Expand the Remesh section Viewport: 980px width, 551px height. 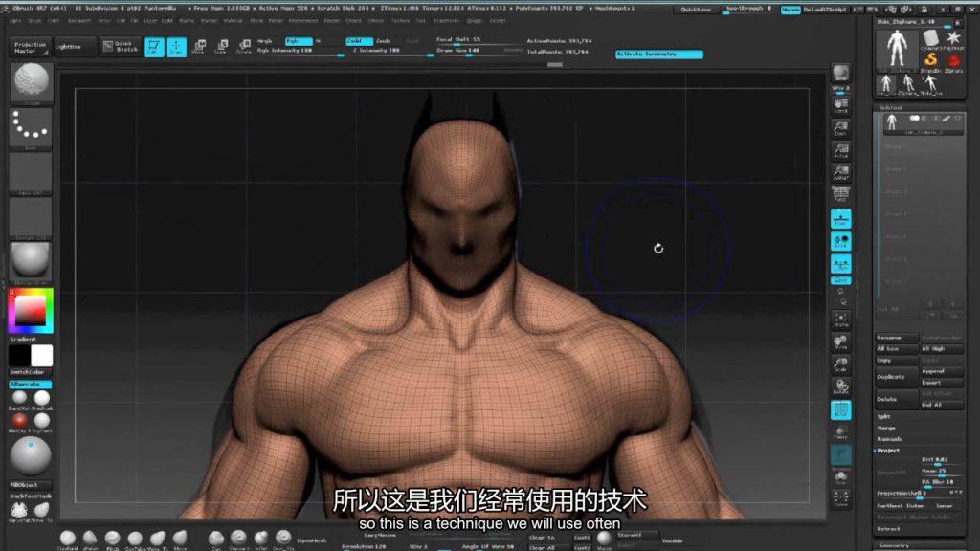[x=889, y=439]
